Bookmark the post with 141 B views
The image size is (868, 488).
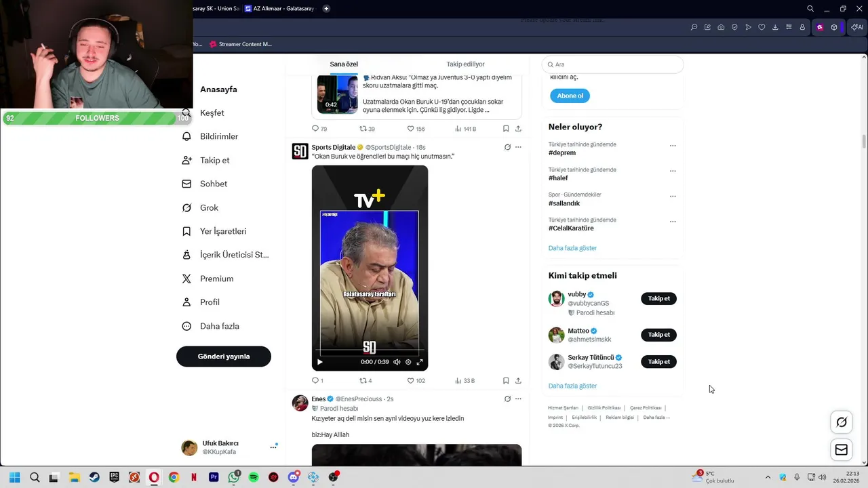click(x=506, y=129)
